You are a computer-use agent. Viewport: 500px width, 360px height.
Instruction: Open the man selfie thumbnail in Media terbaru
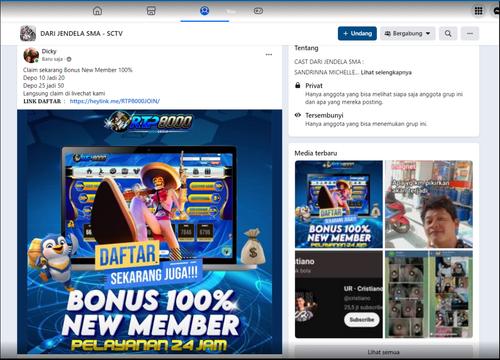[x=429, y=204]
